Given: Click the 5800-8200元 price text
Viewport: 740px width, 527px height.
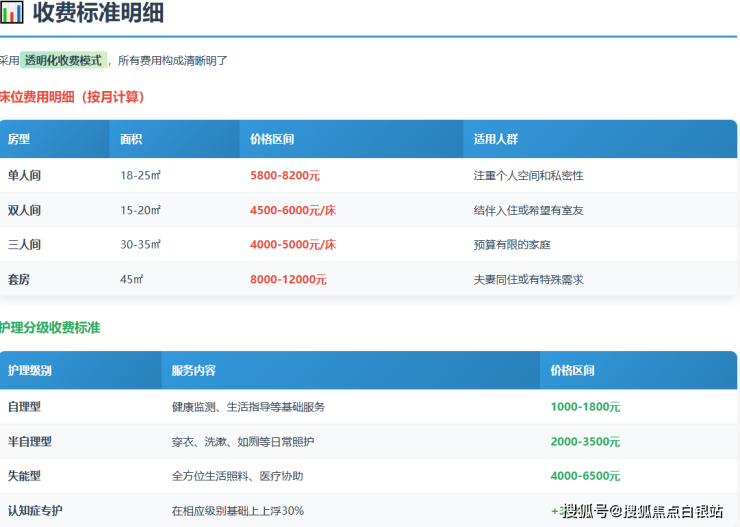Looking at the screenshot, I should (x=285, y=175).
